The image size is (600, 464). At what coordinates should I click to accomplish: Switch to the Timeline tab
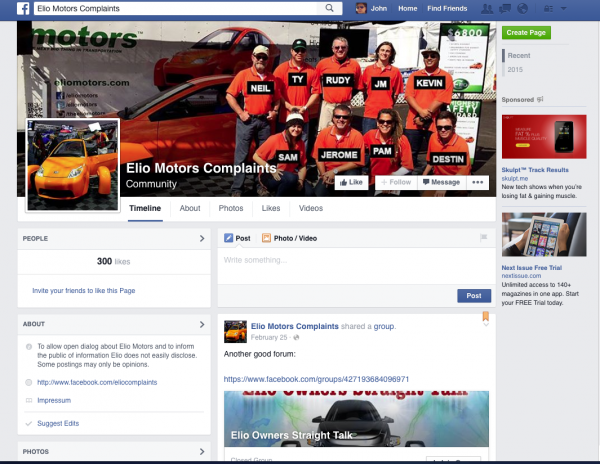coord(145,208)
